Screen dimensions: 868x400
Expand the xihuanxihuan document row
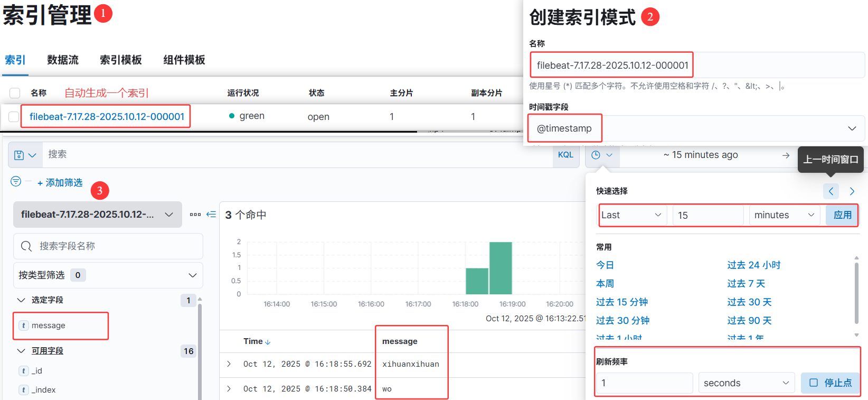point(229,364)
